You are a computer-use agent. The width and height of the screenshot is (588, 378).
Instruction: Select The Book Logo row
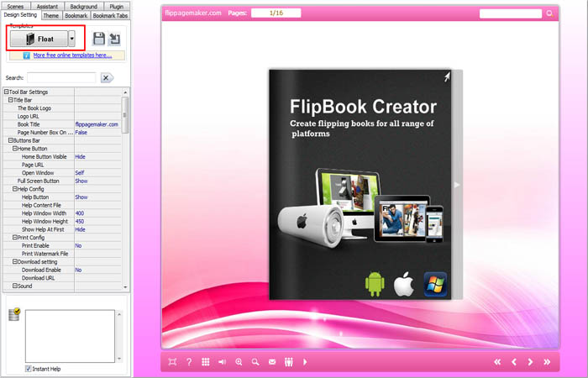tap(62, 108)
